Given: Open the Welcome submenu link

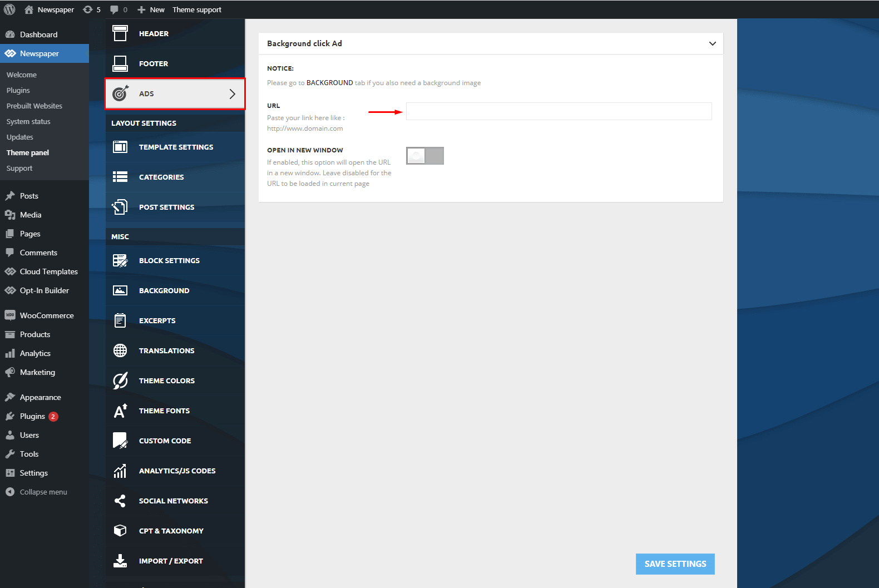Looking at the screenshot, I should tap(22, 75).
